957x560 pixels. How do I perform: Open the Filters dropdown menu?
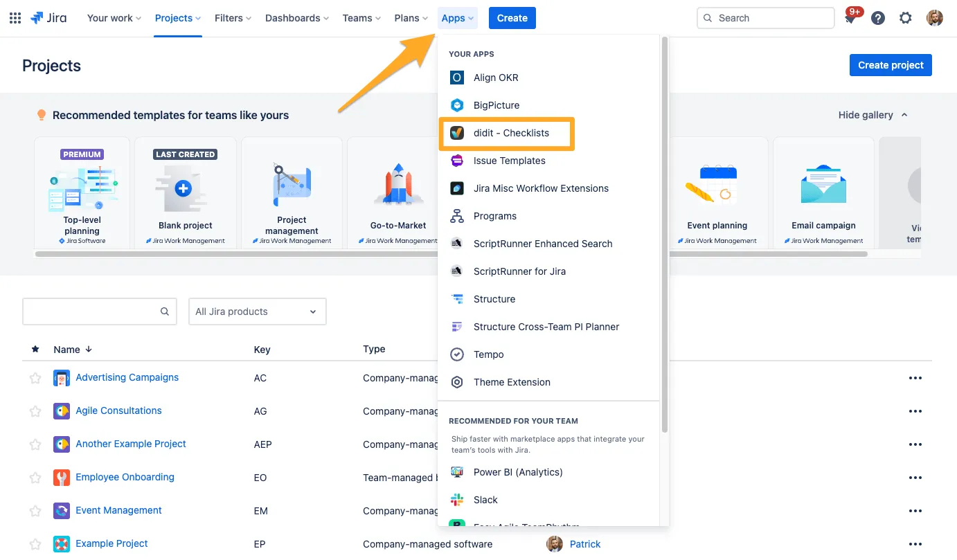point(233,18)
